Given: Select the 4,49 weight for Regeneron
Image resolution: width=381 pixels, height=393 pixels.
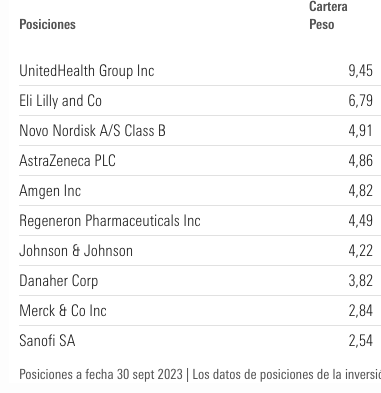Looking at the screenshot, I should (360, 221).
